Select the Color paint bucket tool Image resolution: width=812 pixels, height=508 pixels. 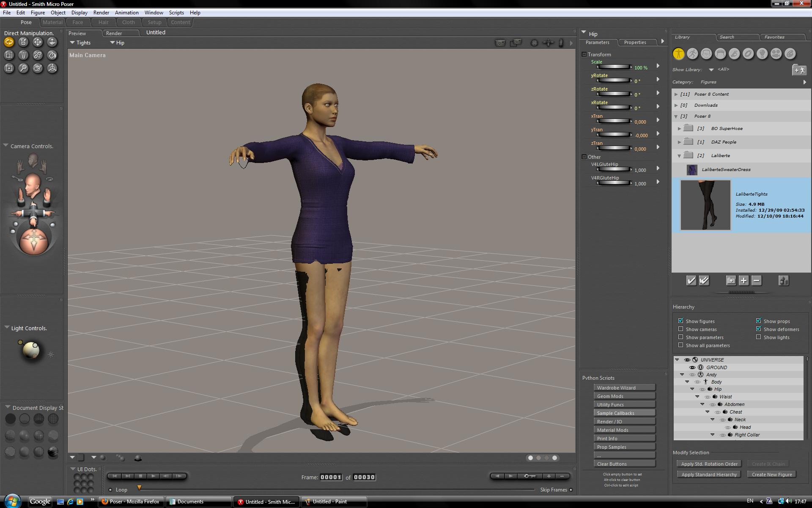pyautogui.click(x=52, y=55)
